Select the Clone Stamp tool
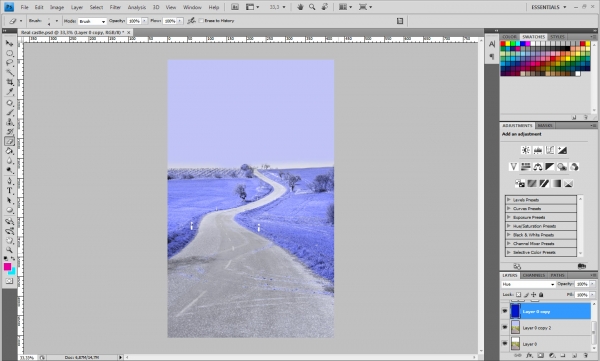The image size is (600, 361). click(x=10, y=122)
